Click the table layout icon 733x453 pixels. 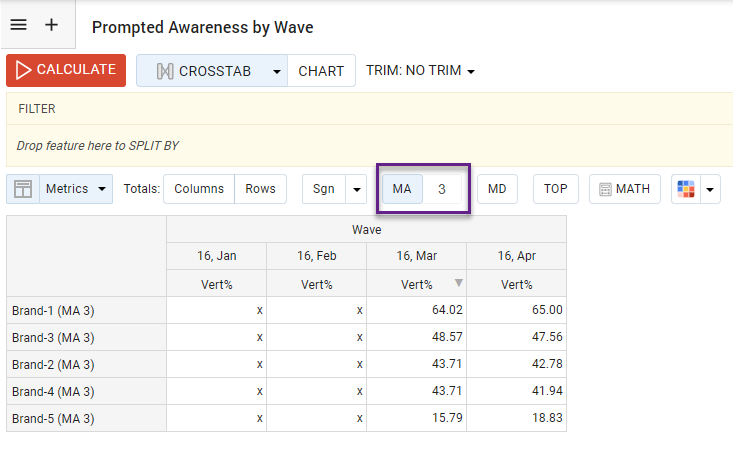click(x=23, y=189)
